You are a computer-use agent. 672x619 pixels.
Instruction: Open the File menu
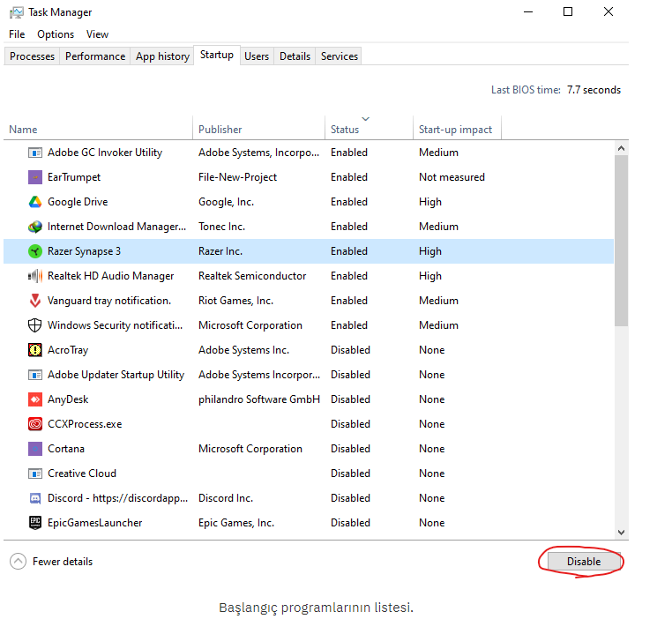[17, 34]
